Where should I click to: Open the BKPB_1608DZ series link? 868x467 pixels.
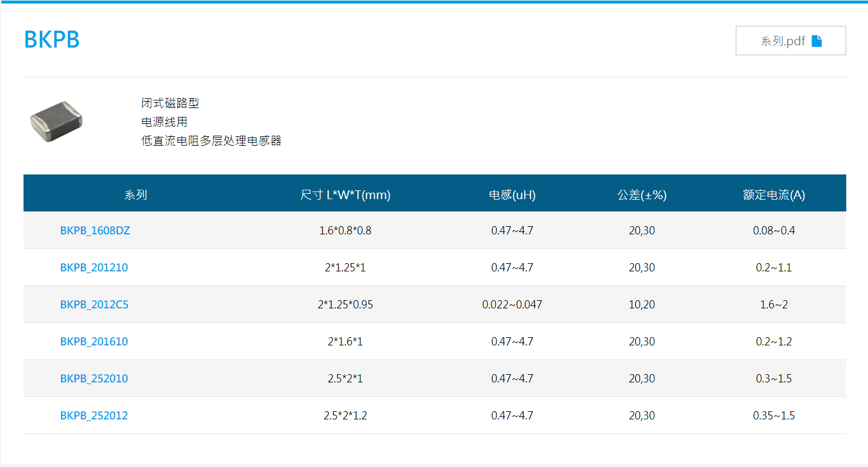click(x=95, y=230)
